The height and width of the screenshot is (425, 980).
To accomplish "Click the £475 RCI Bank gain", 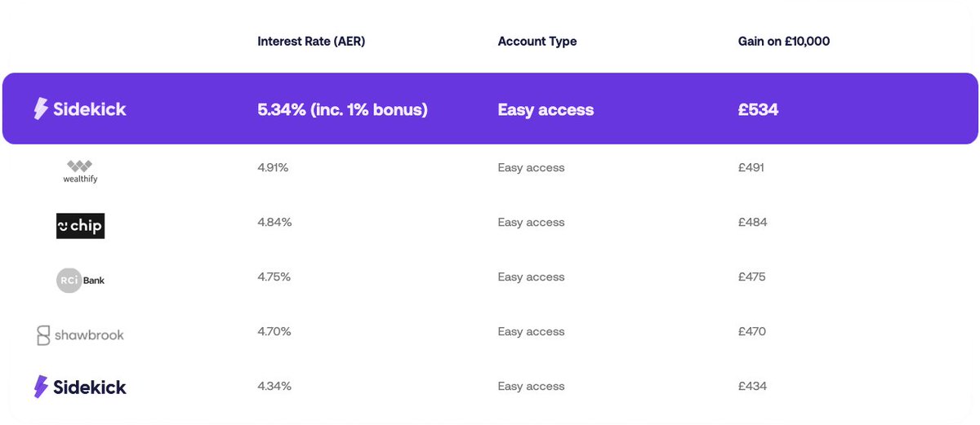I will pyautogui.click(x=751, y=277).
